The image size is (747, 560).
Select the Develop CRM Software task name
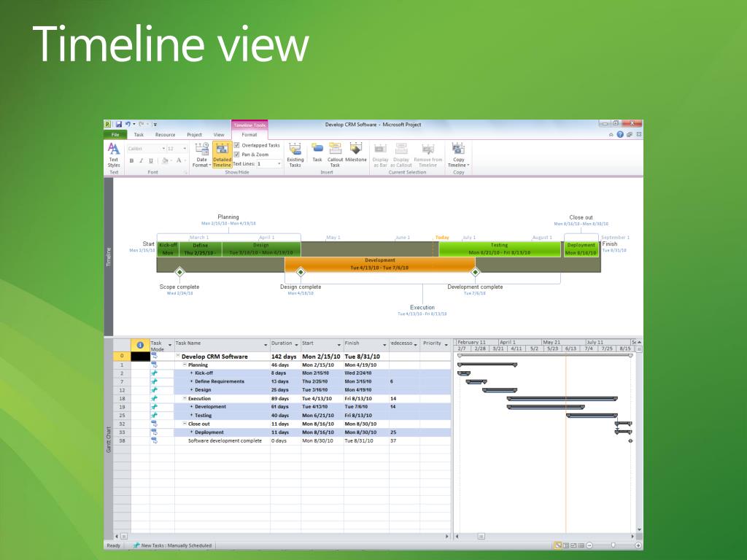pos(214,356)
